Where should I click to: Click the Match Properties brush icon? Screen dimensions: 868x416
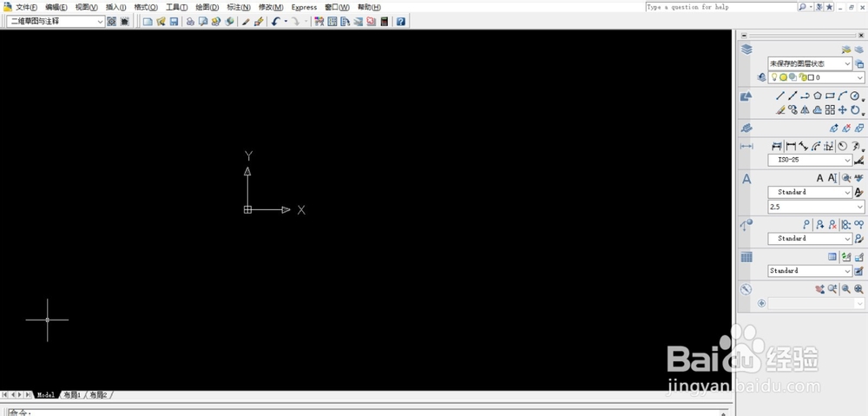[246, 22]
